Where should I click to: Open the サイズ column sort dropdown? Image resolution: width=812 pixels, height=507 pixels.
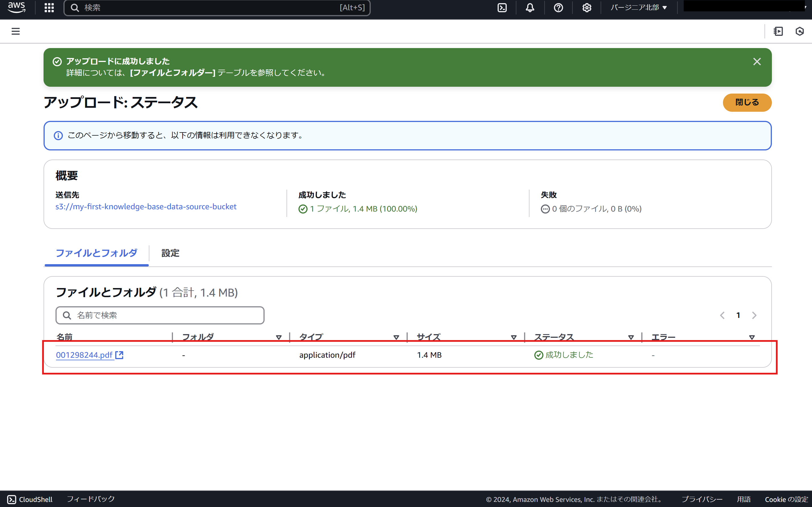(x=514, y=337)
